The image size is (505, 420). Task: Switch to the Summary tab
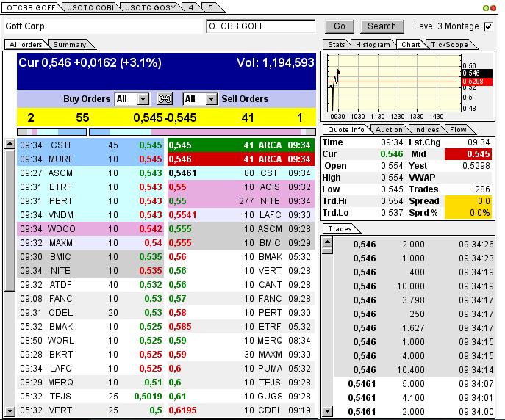70,44
